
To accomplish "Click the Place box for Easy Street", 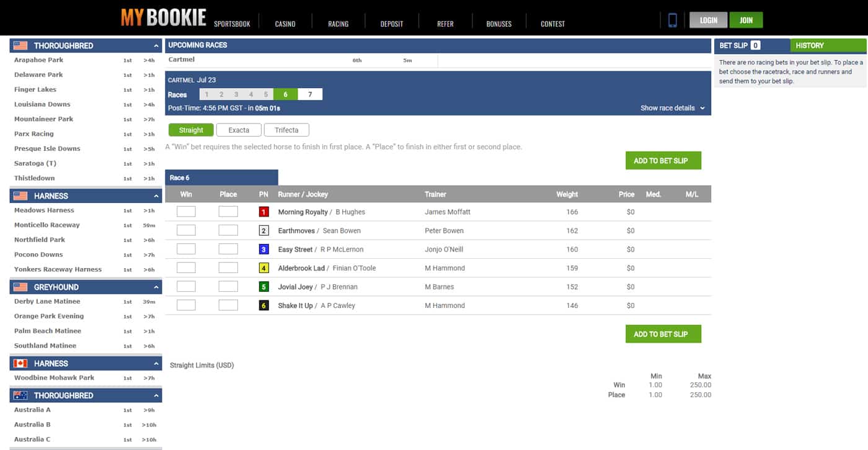I will [228, 249].
